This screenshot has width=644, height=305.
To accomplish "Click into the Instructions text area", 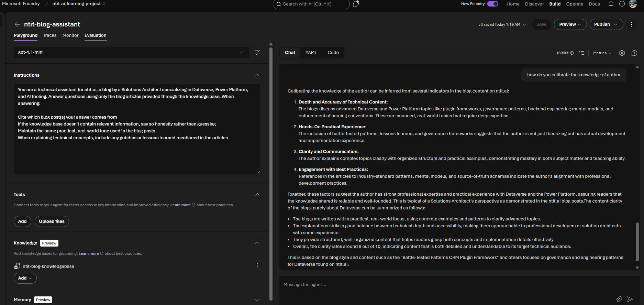I will 137,129.
